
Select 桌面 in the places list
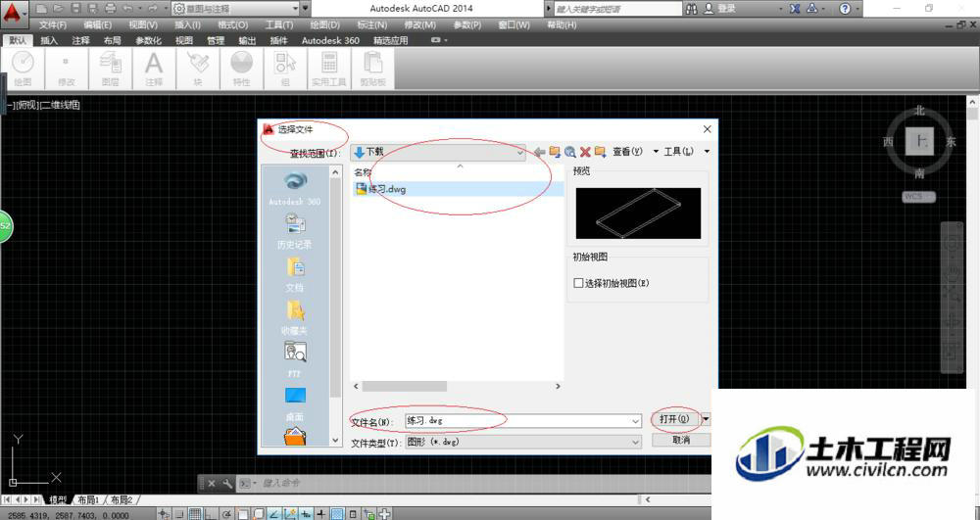click(294, 403)
